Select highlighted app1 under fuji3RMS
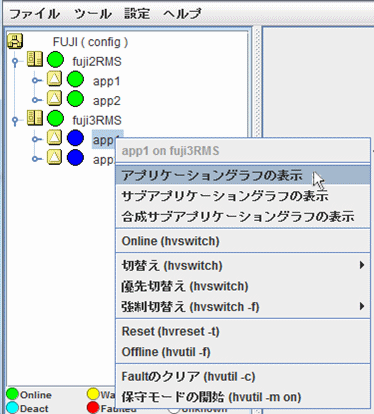 coord(104,139)
